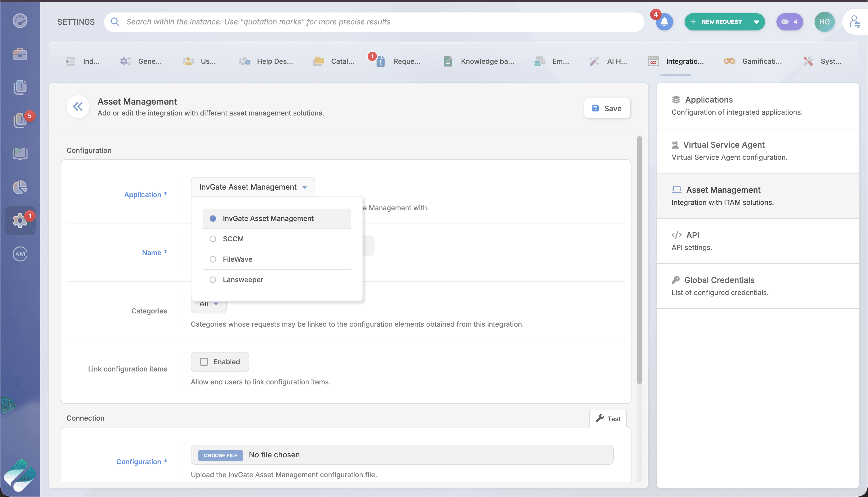The image size is (868, 497).
Task: Select the Lansweeper radio option
Action: pos(277,280)
